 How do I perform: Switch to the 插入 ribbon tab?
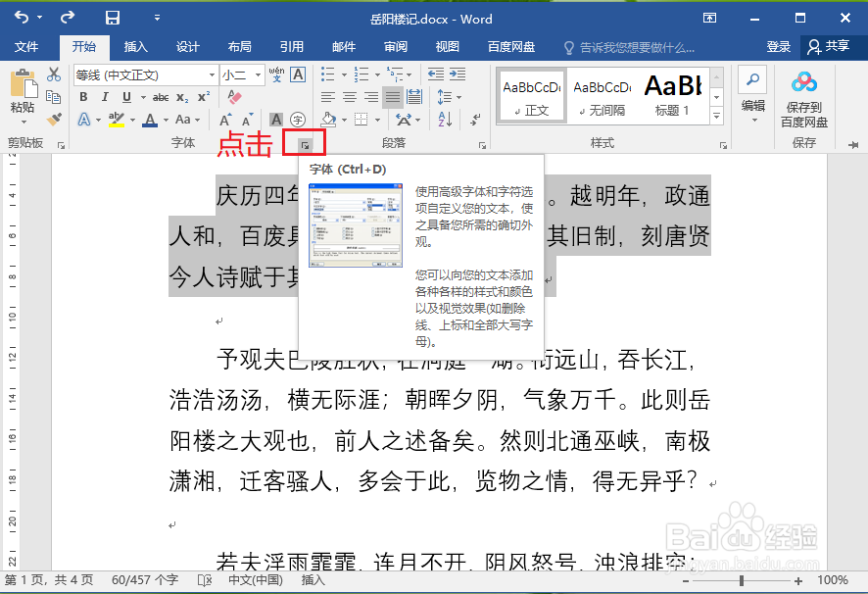coord(135,46)
